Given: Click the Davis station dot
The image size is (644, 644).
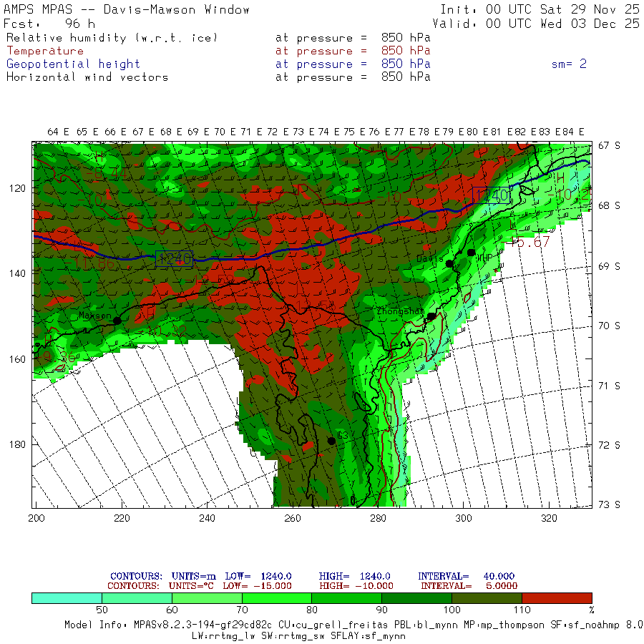Looking at the screenshot, I should (450, 263).
